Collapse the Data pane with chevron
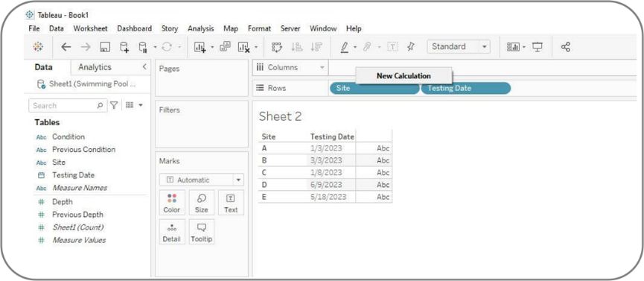This screenshot has width=644, height=281. 144,66
